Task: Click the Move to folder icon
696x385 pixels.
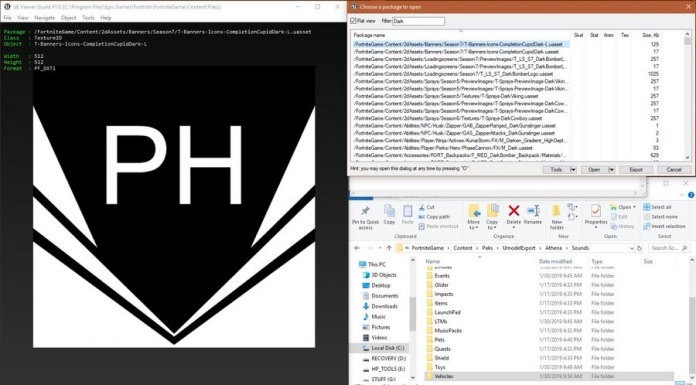Action: click(474, 210)
